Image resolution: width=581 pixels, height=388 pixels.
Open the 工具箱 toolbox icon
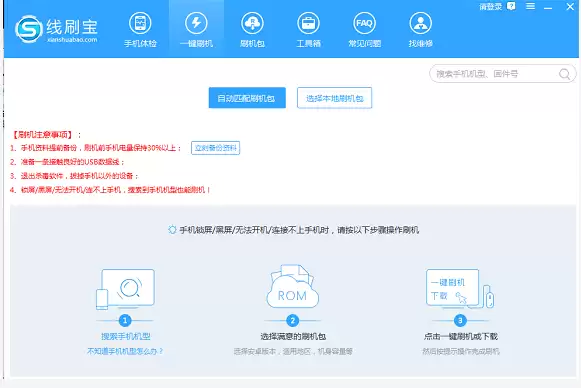coord(308,23)
